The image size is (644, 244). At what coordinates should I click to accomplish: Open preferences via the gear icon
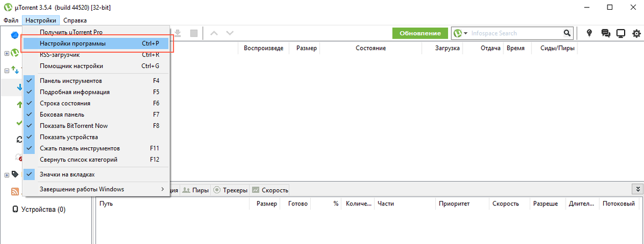[x=637, y=33]
